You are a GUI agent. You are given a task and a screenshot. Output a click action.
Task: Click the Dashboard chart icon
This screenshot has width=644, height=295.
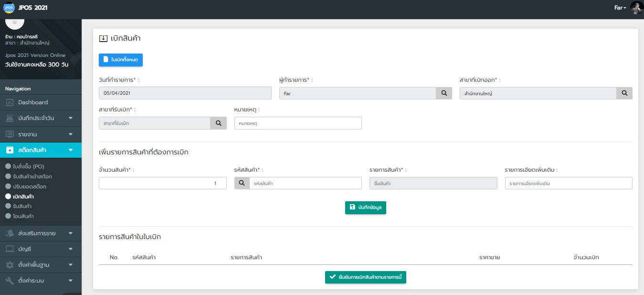(10, 102)
